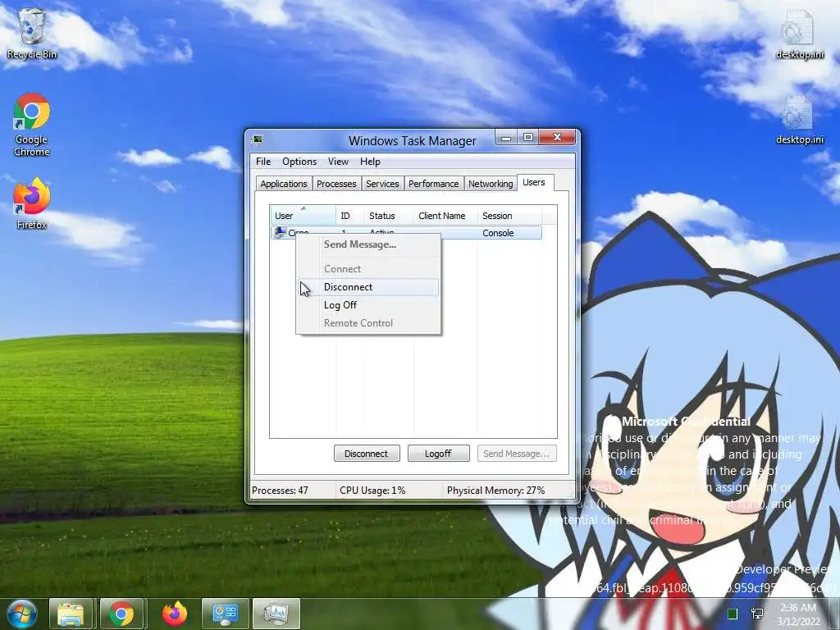
Task: Launch Google Chrome from the desktop shortcut
Action: click(32, 125)
